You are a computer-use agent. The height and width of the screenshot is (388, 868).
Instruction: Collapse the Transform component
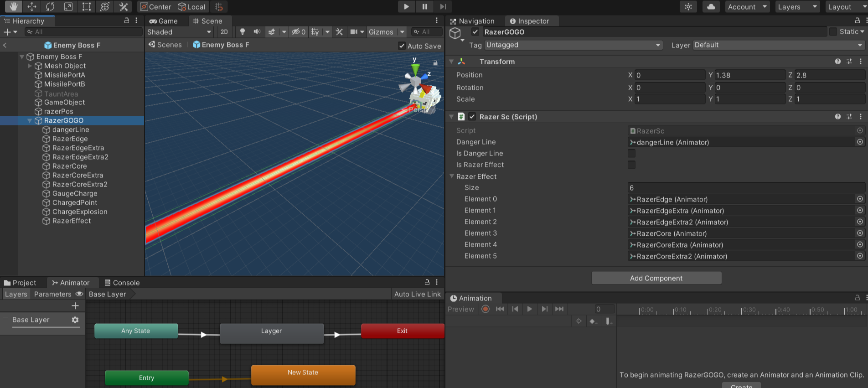click(451, 62)
